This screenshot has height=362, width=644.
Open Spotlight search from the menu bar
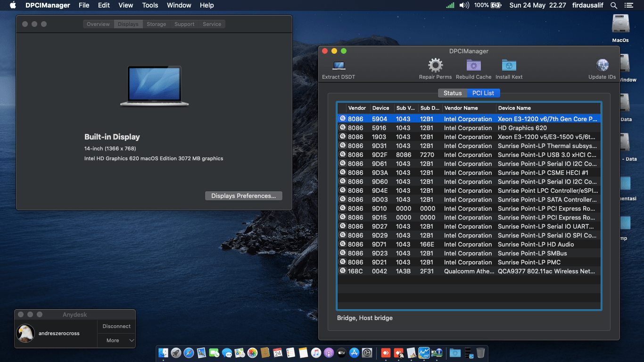tap(614, 5)
